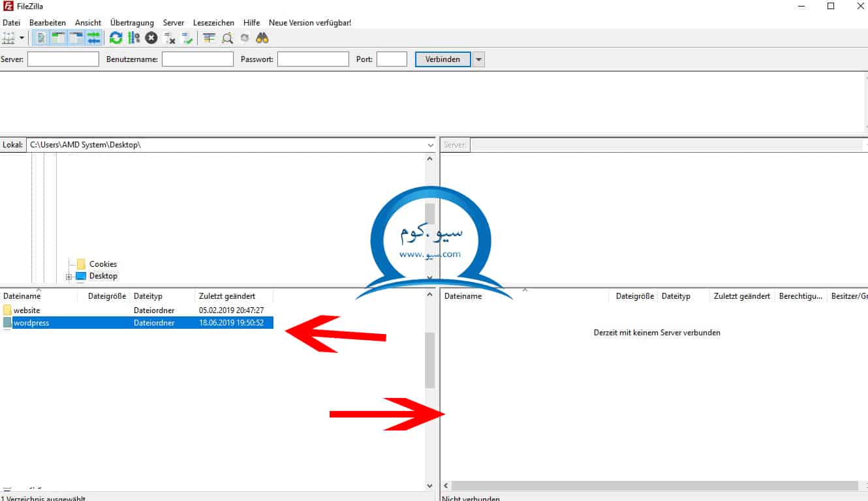The image size is (868, 501).
Task: Focus the Benutzername field
Action: 198,59
